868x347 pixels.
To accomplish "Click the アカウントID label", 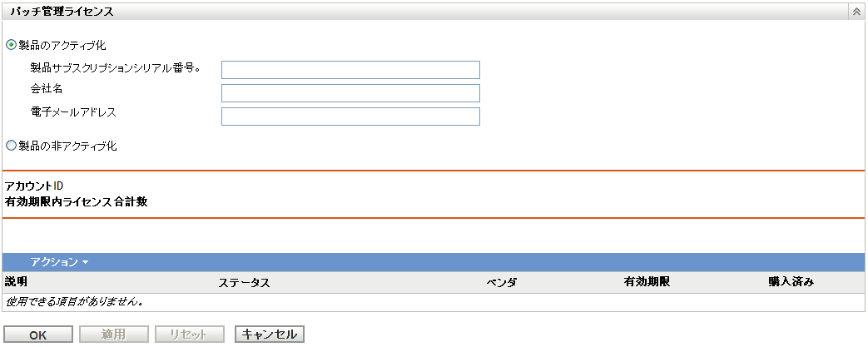I will point(34,185).
